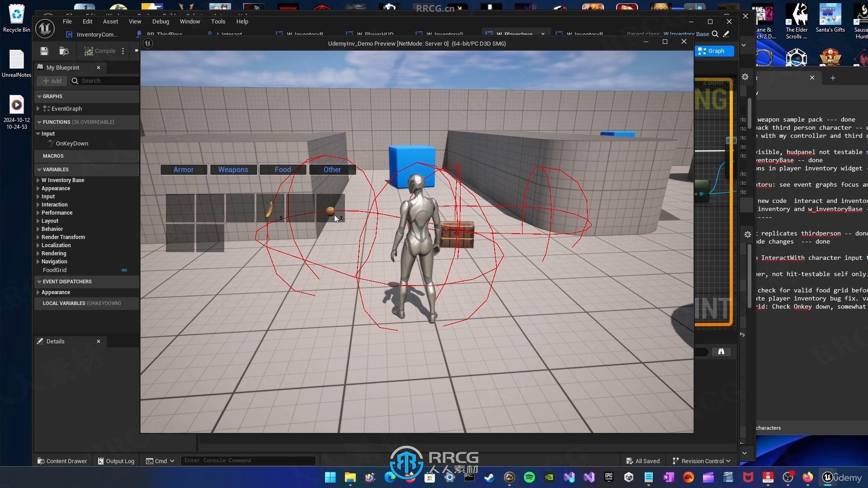Open the UnrealNotes desktop file
Viewport: 868px width, 488px height.
coord(17,63)
